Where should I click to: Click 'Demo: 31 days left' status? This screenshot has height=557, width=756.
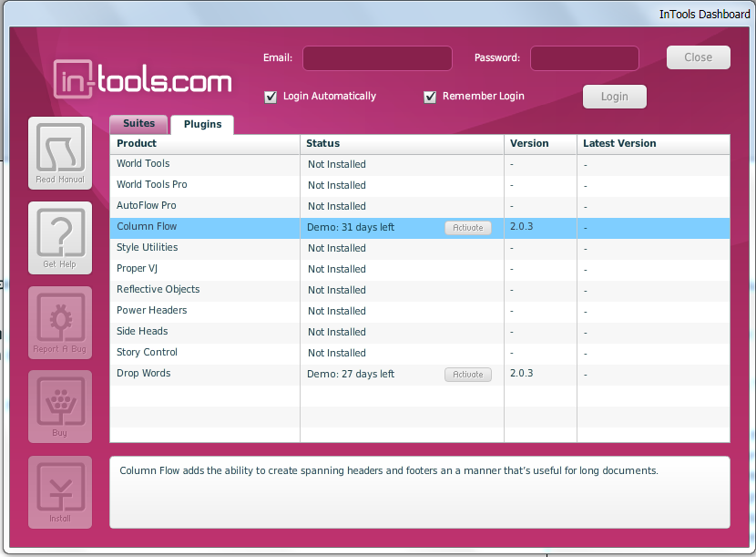(351, 227)
